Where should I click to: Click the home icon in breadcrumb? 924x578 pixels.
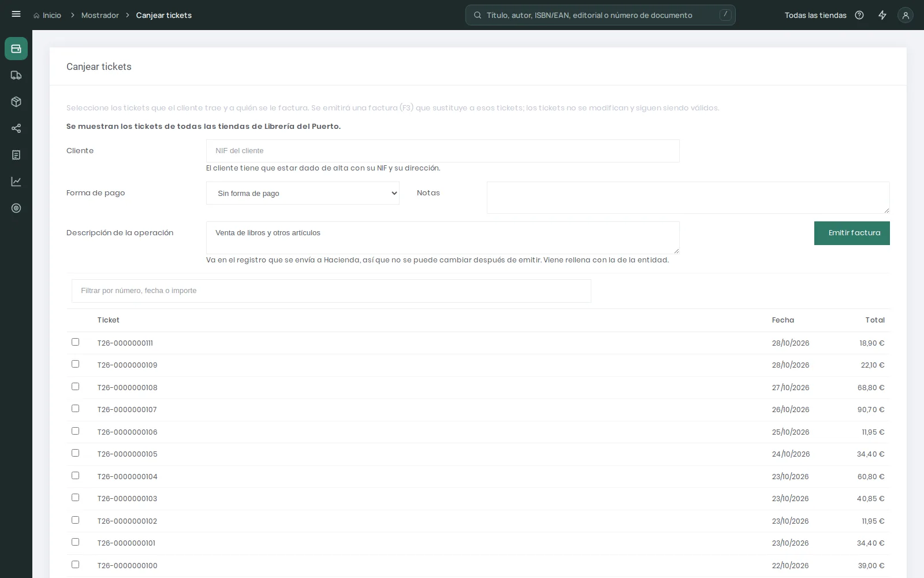pyautogui.click(x=36, y=16)
